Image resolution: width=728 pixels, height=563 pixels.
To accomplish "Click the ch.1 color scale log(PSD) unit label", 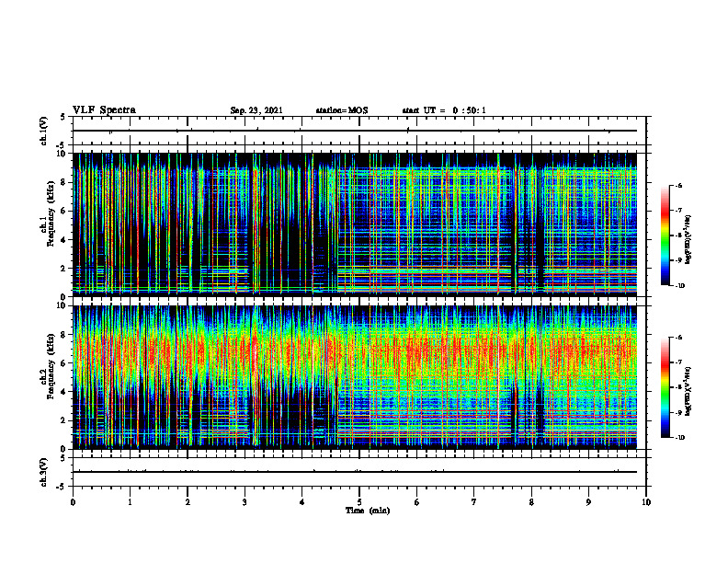I will (688, 239).
